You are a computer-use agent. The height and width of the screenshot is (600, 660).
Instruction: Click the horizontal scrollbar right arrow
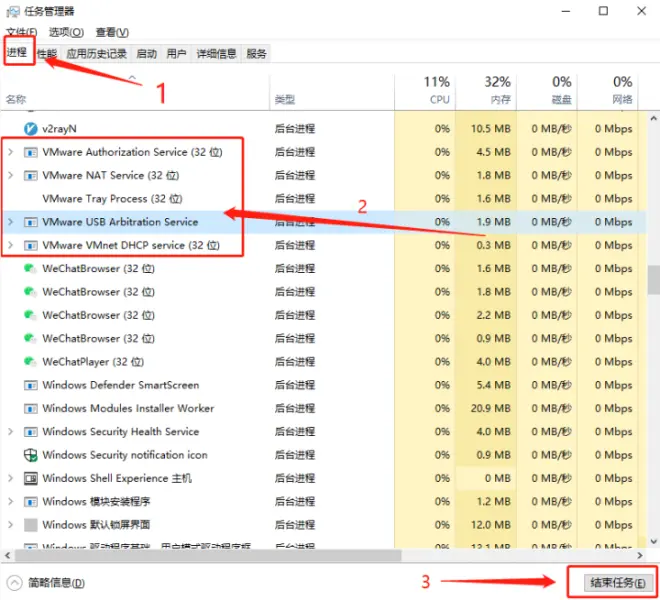click(640, 556)
